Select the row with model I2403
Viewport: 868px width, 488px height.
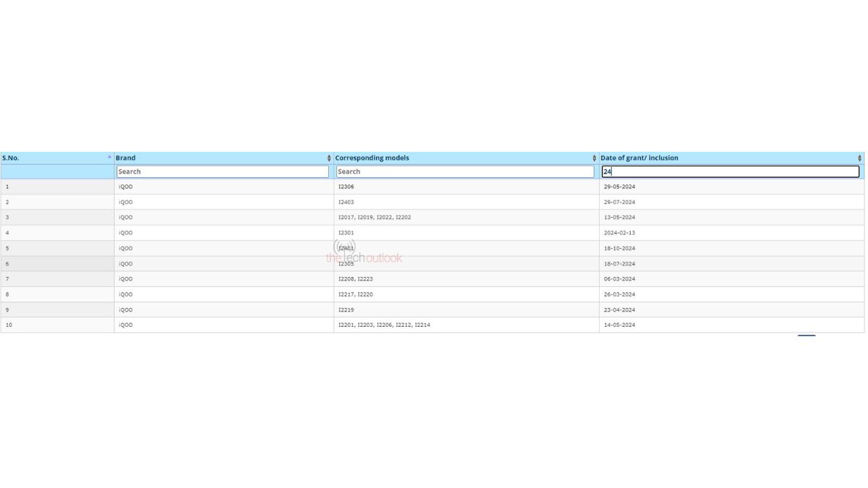[x=346, y=202]
